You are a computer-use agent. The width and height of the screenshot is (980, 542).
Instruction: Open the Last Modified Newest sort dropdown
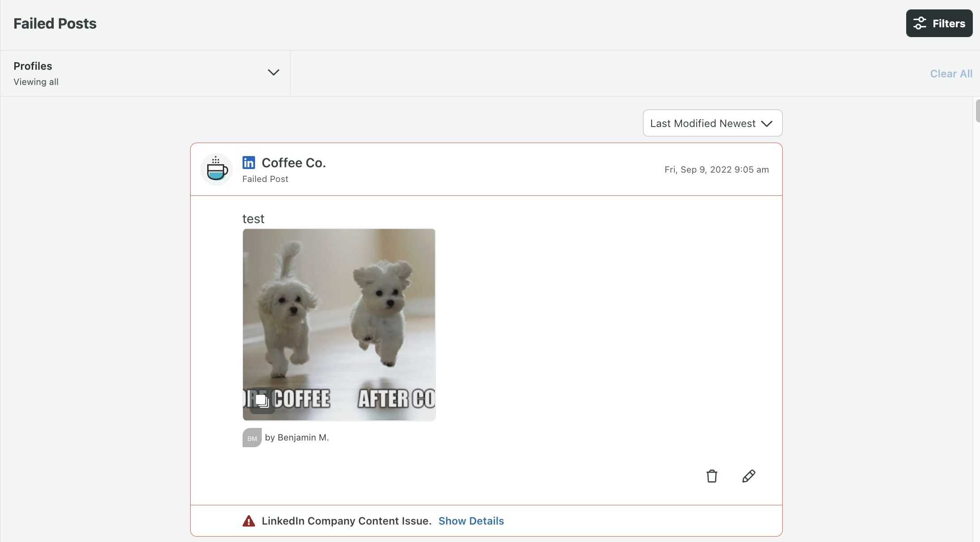(712, 123)
